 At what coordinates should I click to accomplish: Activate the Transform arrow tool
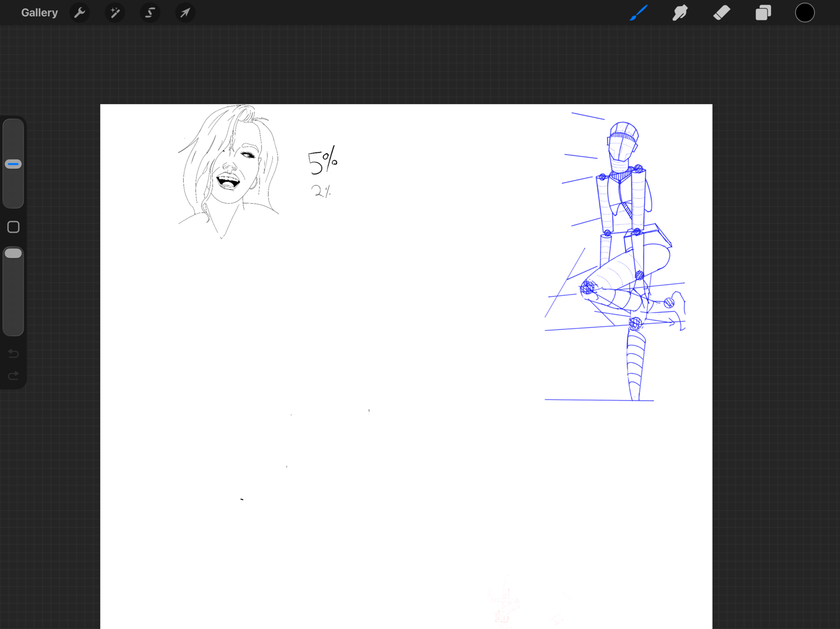(x=185, y=13)
